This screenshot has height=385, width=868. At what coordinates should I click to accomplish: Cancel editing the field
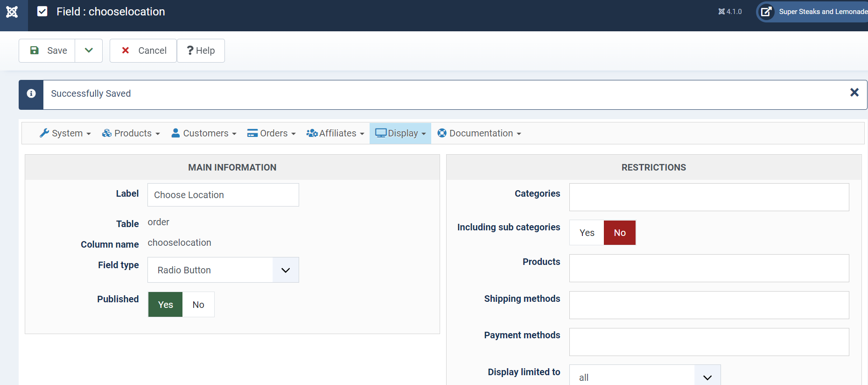pos(143,50)
